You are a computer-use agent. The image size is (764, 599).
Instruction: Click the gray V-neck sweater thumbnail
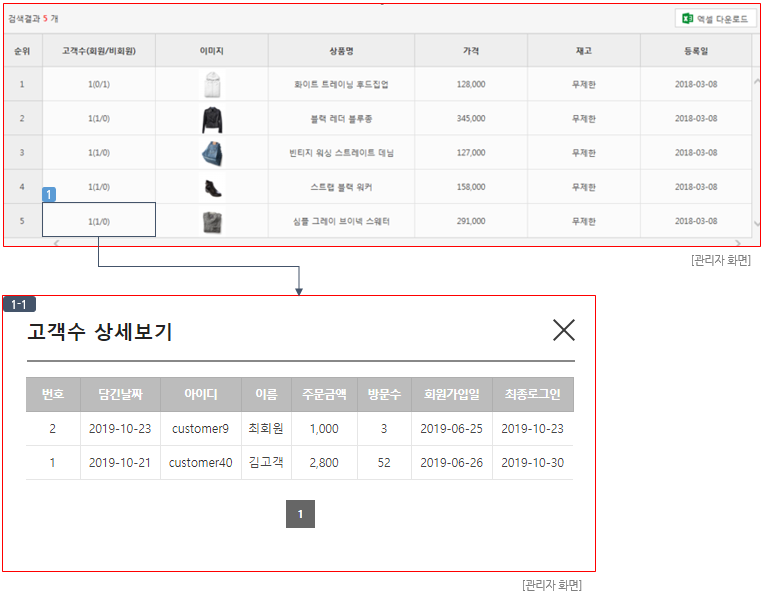(x=211, y=221)
